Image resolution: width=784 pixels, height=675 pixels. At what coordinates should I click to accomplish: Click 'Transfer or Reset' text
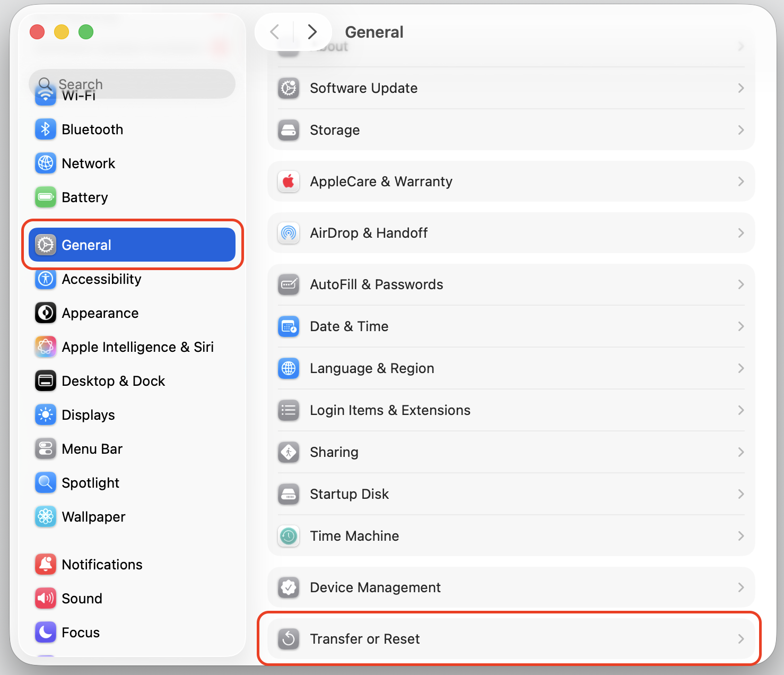tap(364, 639)
